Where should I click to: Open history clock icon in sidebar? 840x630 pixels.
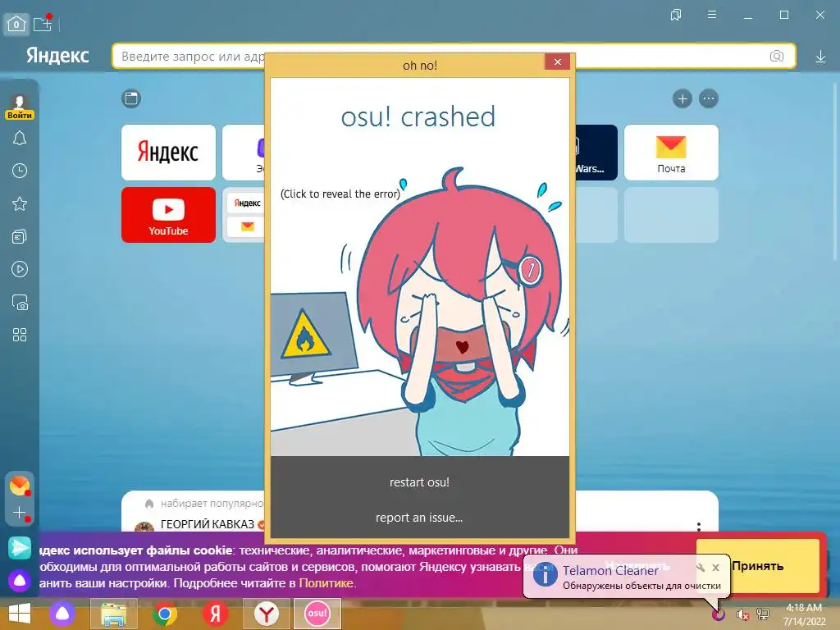pyautogui.click(x=20, y=171)
